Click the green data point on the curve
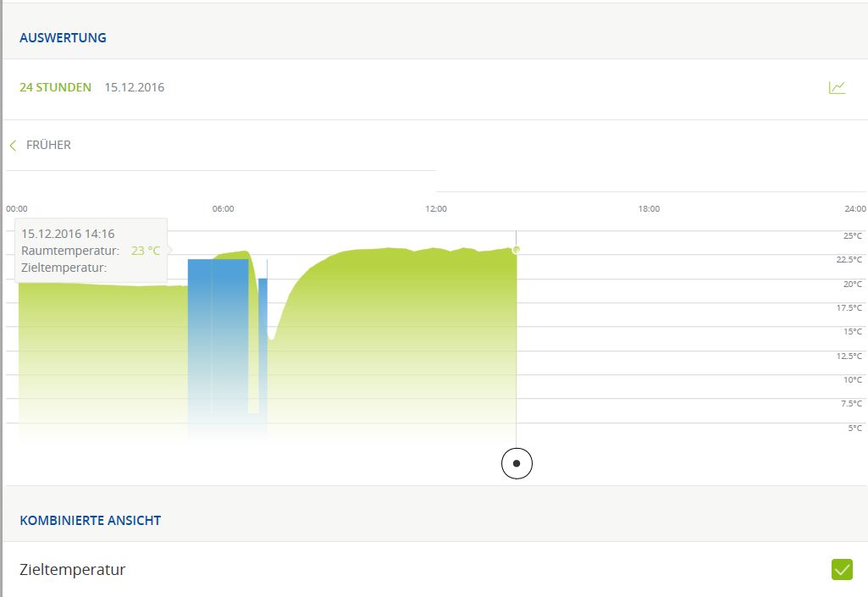The width and height of the screenshot is (868, 597). point(517,249)
